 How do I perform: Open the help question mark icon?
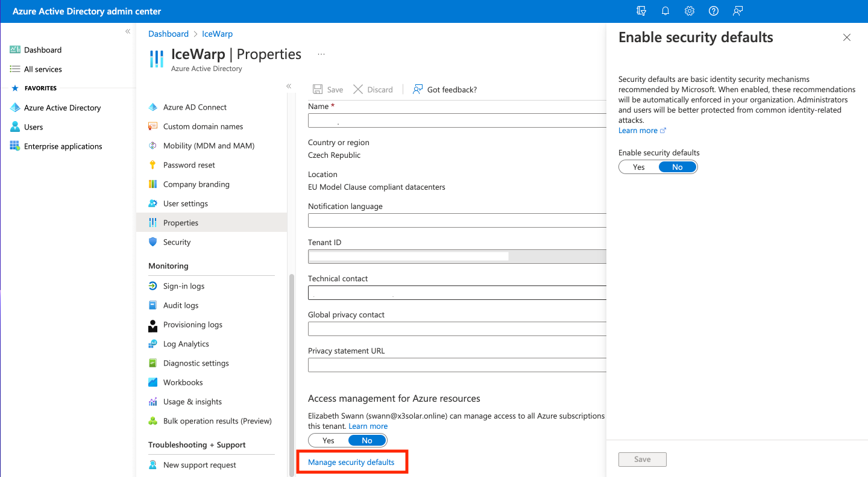click(x=714, y=11)
